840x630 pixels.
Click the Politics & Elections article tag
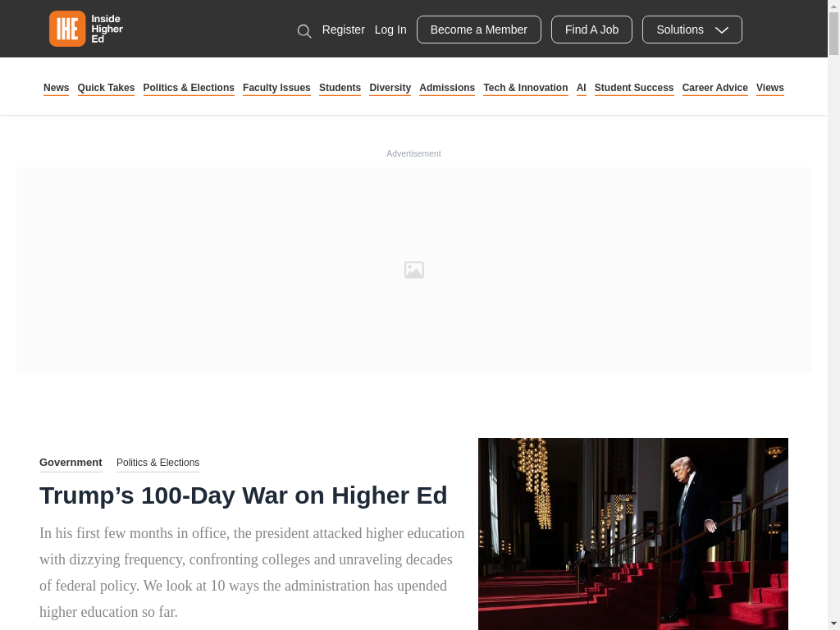(x=158, y=463)
